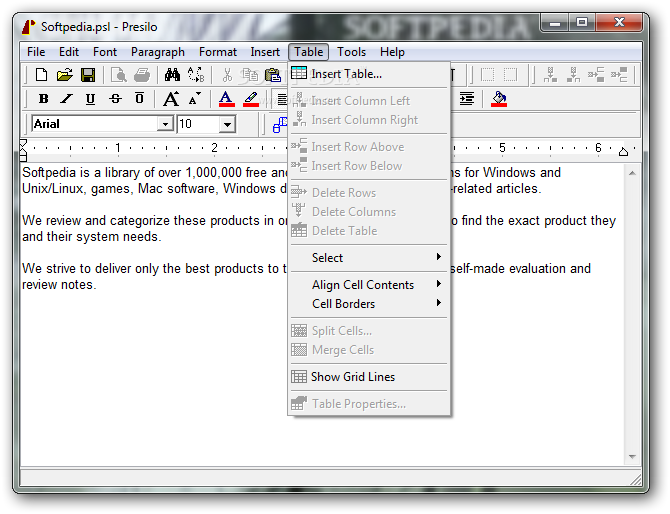Click the font color A swatch
670x514 pixels.
tap(226, 99)
